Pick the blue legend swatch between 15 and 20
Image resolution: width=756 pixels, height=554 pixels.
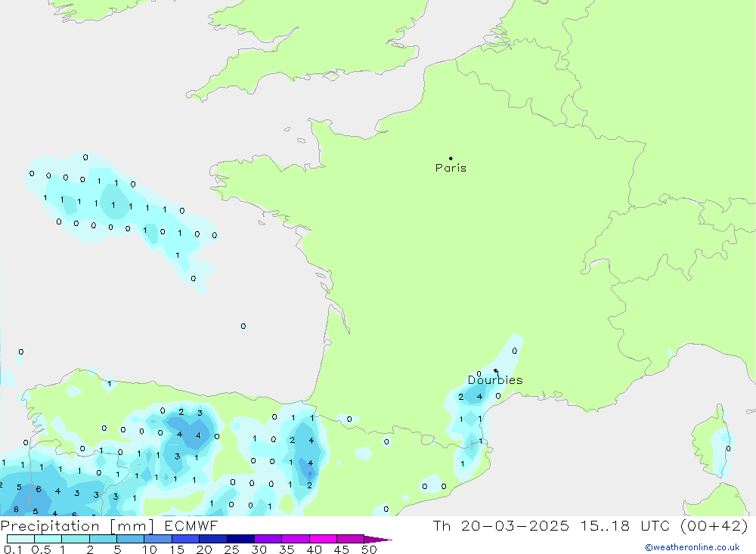point(186,539)
